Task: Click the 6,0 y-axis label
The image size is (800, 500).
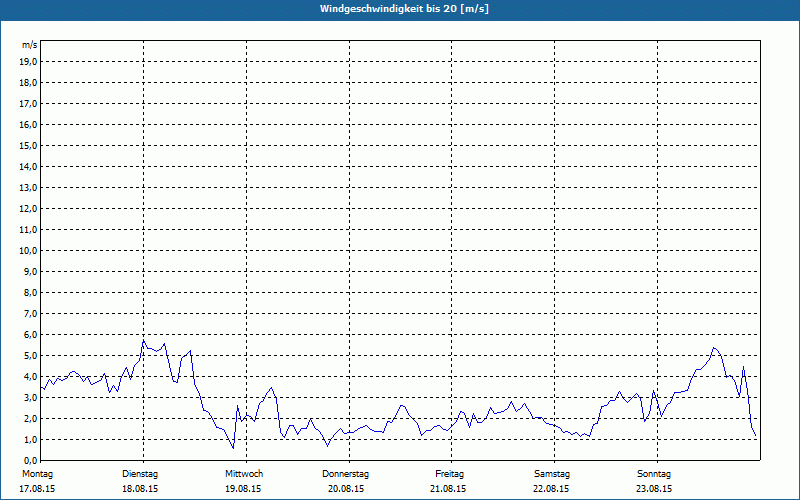Action: pyautogui.click(x=31, y=334)
